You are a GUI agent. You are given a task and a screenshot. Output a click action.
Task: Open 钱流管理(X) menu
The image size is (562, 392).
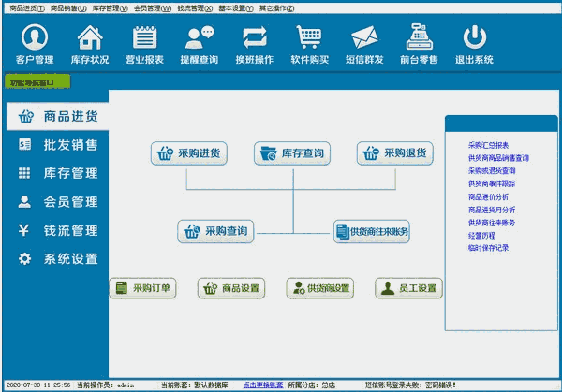[x=195, y=7]
